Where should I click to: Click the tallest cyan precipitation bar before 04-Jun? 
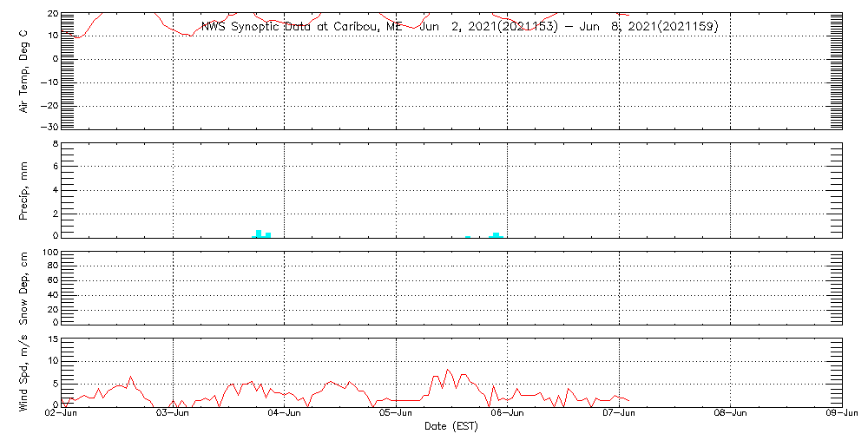(259, 233)
